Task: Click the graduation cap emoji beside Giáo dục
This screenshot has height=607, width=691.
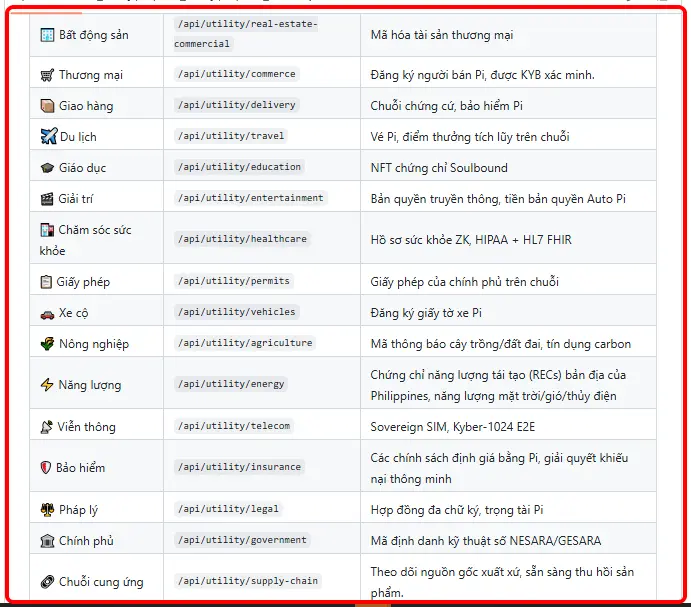Action: (x=47, y=168)
